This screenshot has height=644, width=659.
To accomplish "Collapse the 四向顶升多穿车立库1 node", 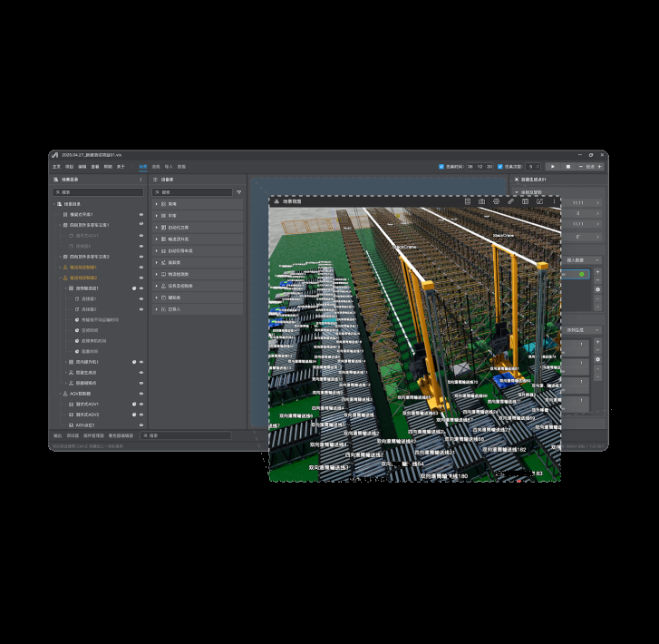I will click(60, 225).
